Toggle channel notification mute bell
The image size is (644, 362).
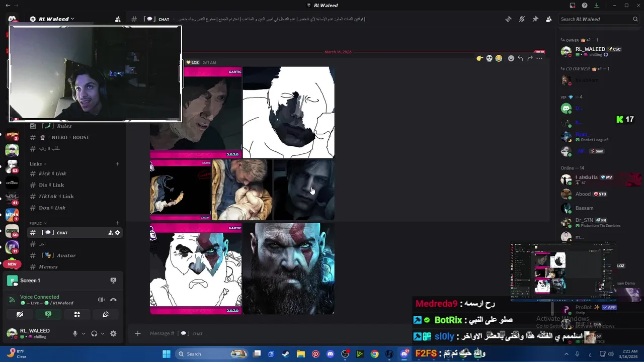522,19
